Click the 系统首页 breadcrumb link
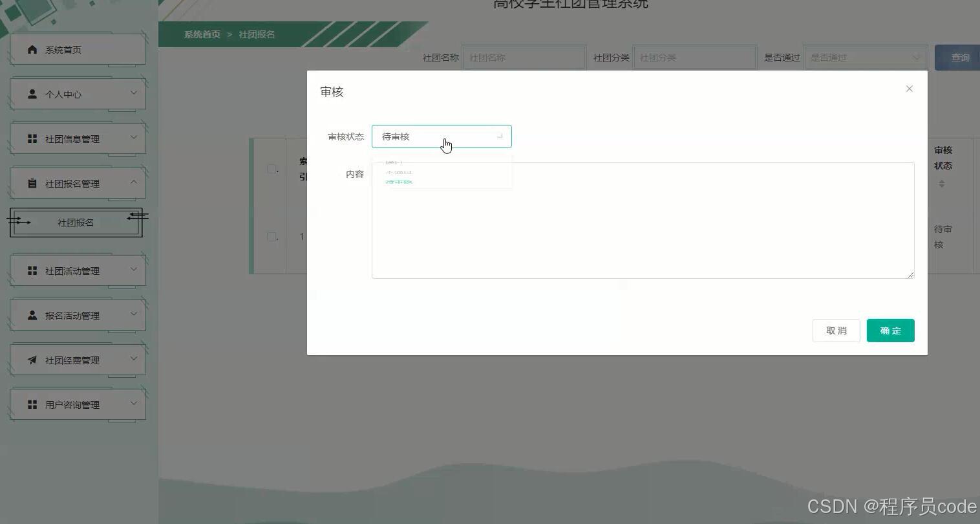 200,34
